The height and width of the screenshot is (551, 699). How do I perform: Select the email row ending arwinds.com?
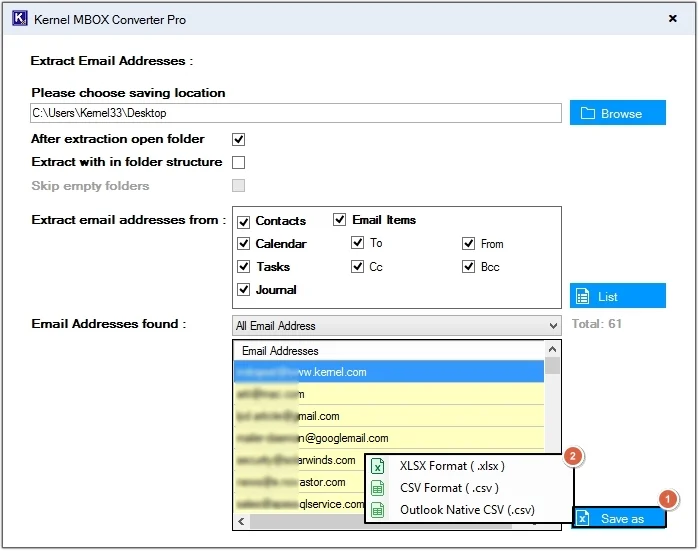pos(300,460)
